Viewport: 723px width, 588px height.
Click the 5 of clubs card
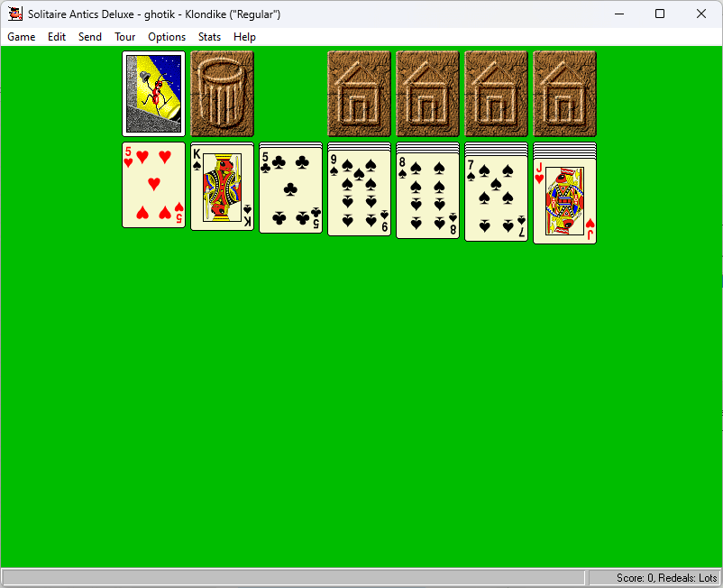(290, 190)
